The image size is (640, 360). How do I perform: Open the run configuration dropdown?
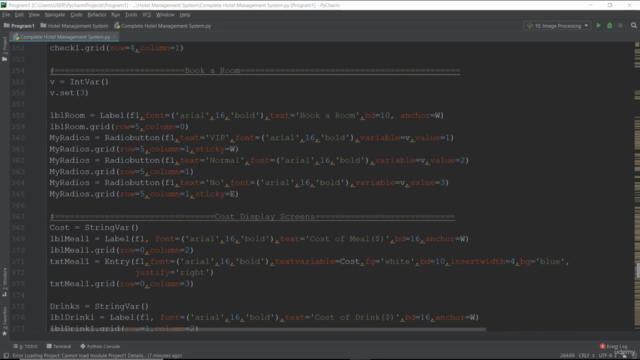pyautogui.click(x=558, y=26)
